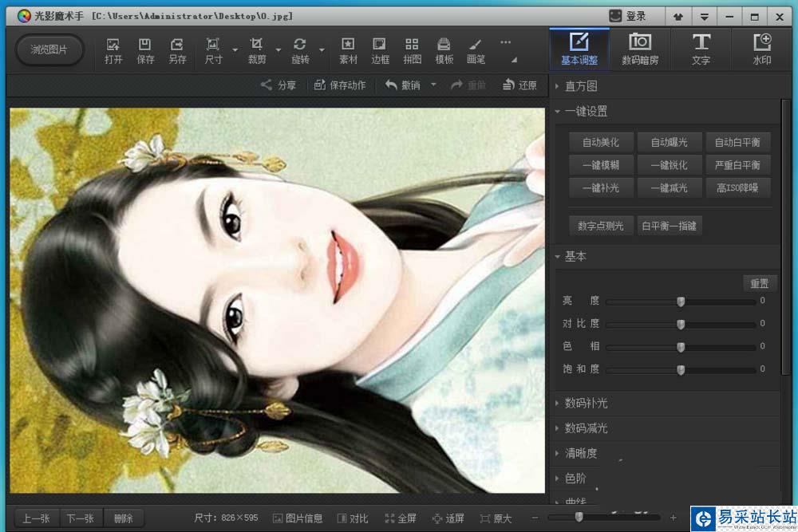This screenshot has height=532, width=798.
Task: Apply 自动曝光 auto exposure
Action: click(x=670, y=143)
